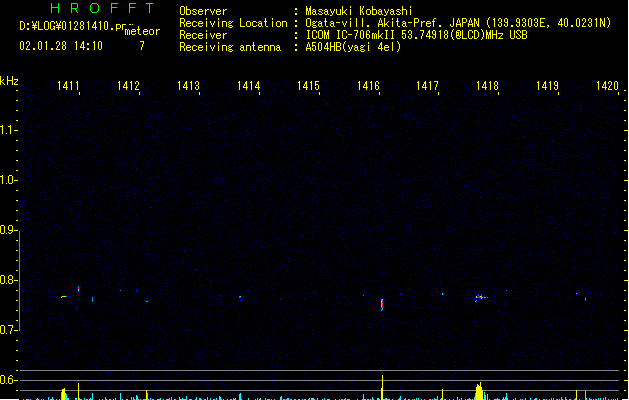Click the date stamp 02.01.28 14:10
The width and height of the screenshot is (629, 400).
click(61, 46)
